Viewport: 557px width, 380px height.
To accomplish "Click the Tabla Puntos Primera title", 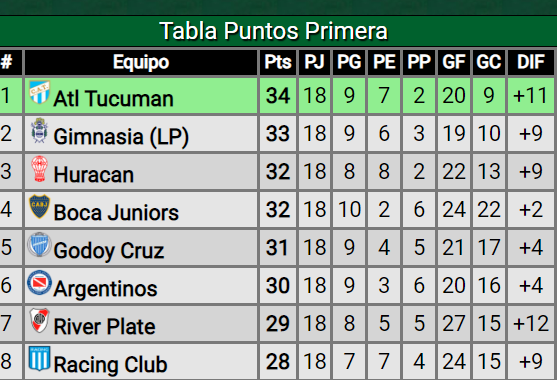I will click(274, 31).
